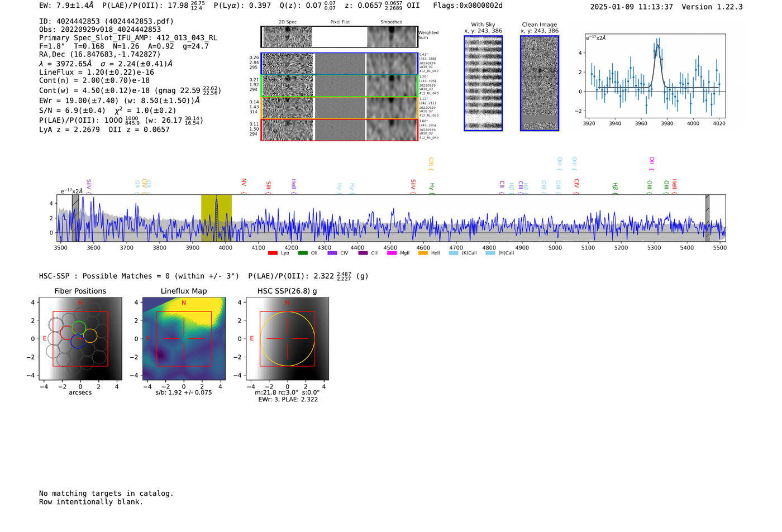Click the yellow highlighted emission line region
Viewport: 782px width, 532px height.
coord(216,218)
